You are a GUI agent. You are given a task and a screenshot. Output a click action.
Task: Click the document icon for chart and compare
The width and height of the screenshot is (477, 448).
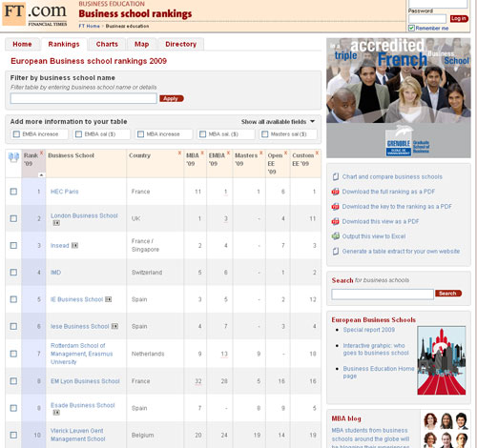point(335,176)
